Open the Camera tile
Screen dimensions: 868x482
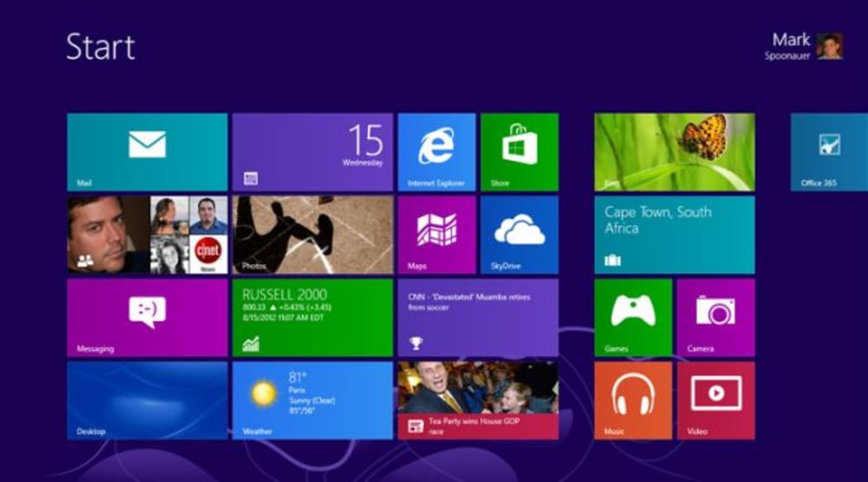tap(716, 318)
